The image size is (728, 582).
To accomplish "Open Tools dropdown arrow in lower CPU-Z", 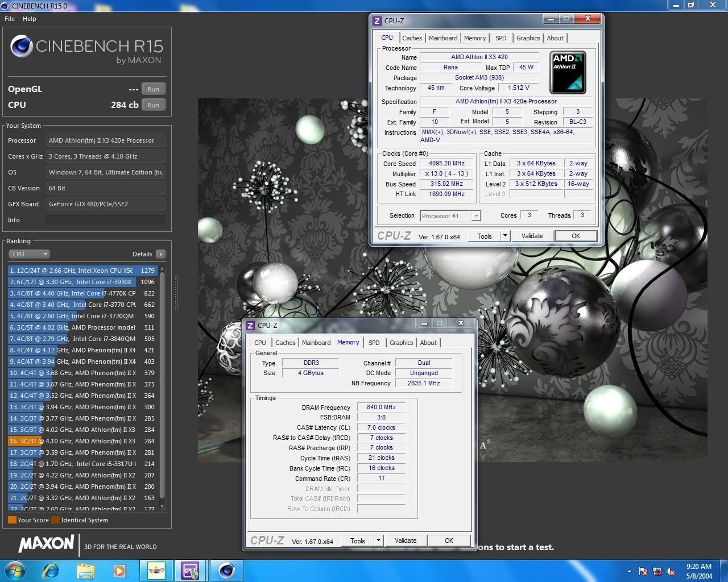I will click(x=378, y=541).
